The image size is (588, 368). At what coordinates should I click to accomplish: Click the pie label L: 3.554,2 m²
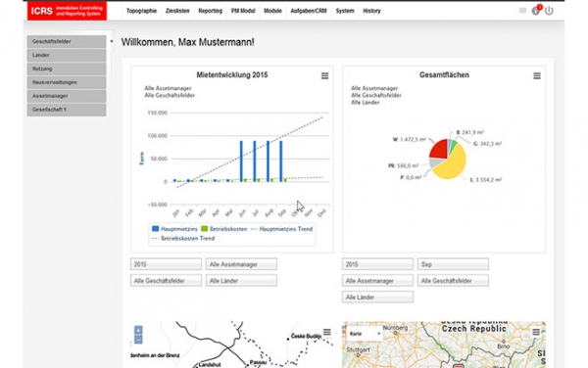click(x=486, y=180)
